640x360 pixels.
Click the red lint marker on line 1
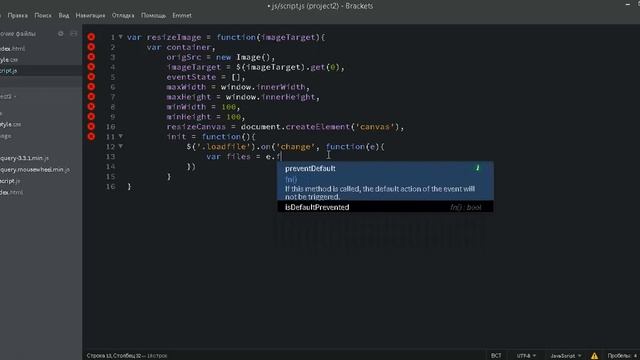point(91,37)
